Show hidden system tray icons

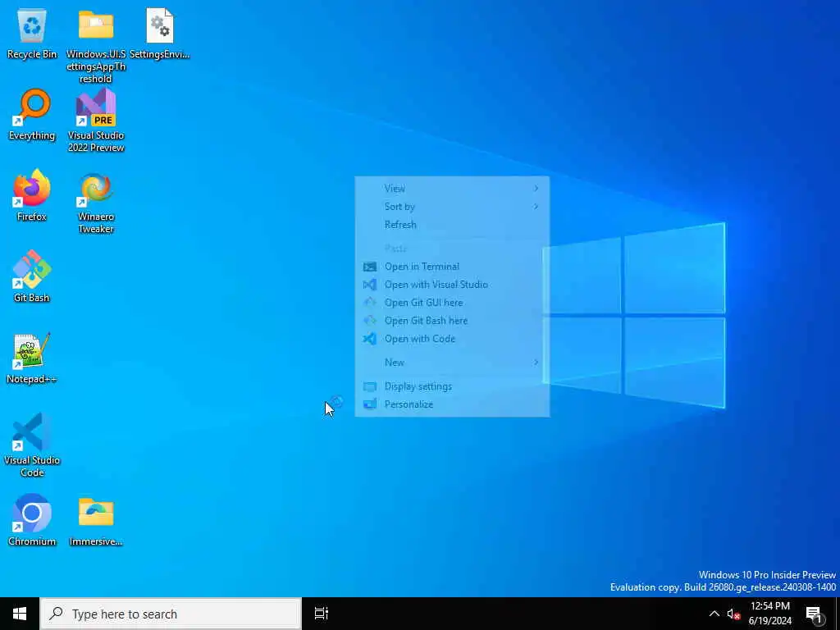tap(714, 614)
